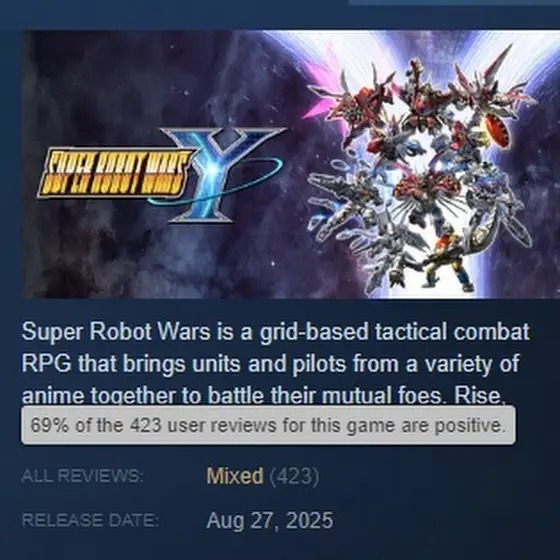Click the Aug 27, 2025 release date
The height and width of the screenshot is (560, 560).
pyautogui.click(x=270, y=520)
